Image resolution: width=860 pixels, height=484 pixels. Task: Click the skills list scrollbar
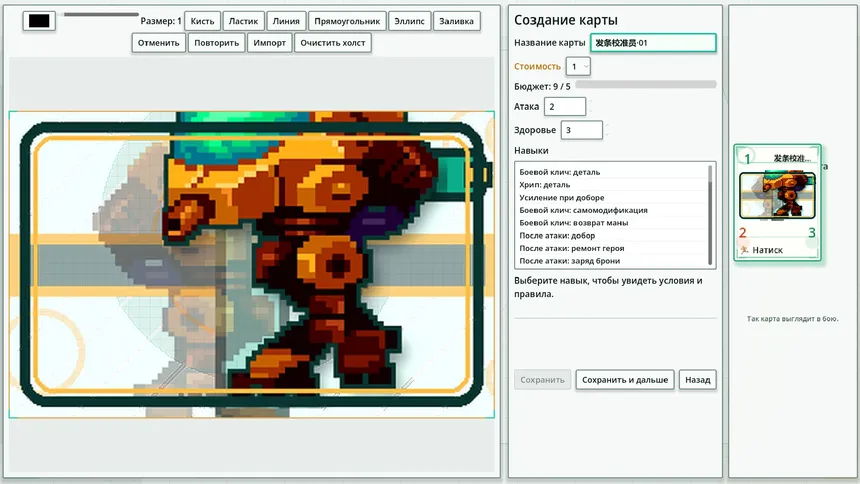[711, 215]
